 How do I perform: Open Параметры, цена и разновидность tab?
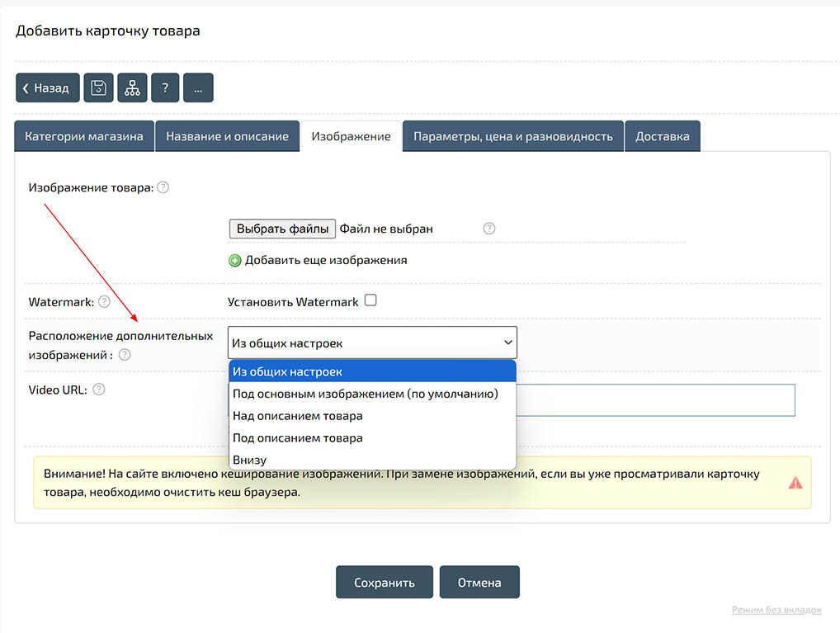(512, 136)
